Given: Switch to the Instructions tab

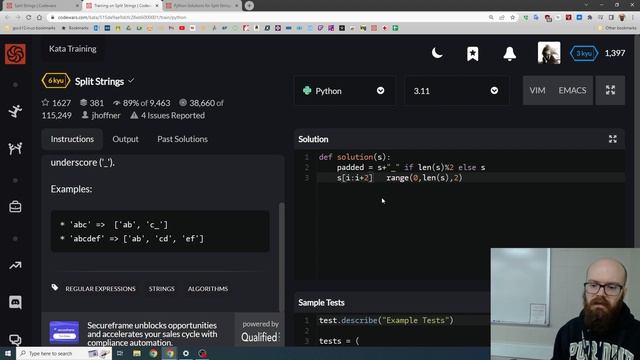Looking at the screenshot, I should click(x=72, y=139).
